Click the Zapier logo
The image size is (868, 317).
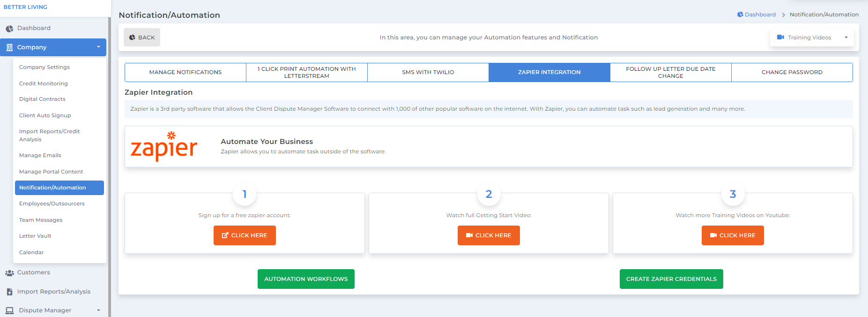pyautogui.click(x=164, y=146)
